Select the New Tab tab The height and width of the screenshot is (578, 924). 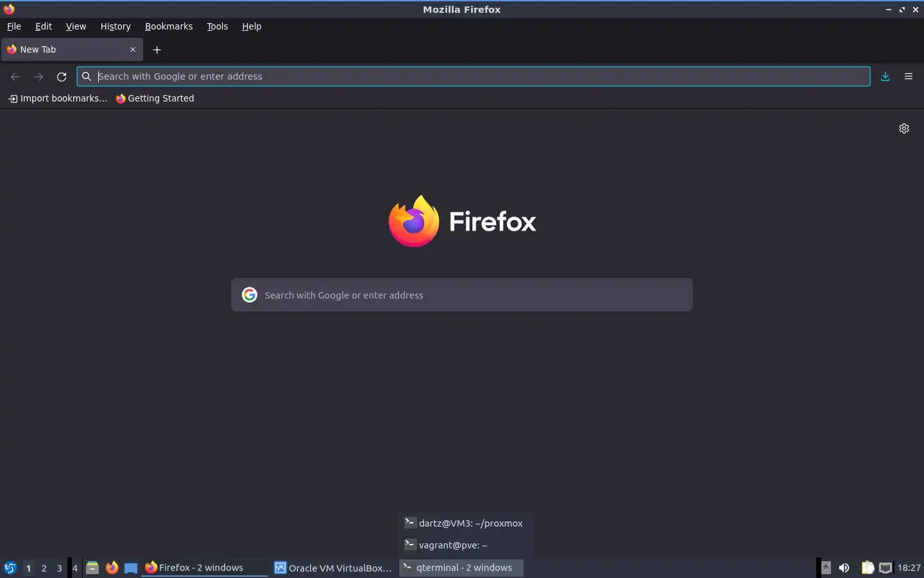[x=72, y=49]
